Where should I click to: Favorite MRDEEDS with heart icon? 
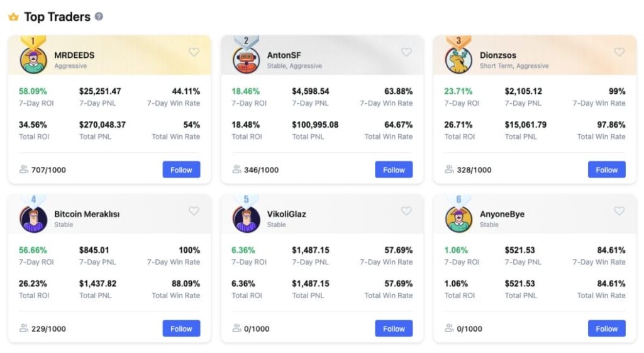tap(194, 52)
